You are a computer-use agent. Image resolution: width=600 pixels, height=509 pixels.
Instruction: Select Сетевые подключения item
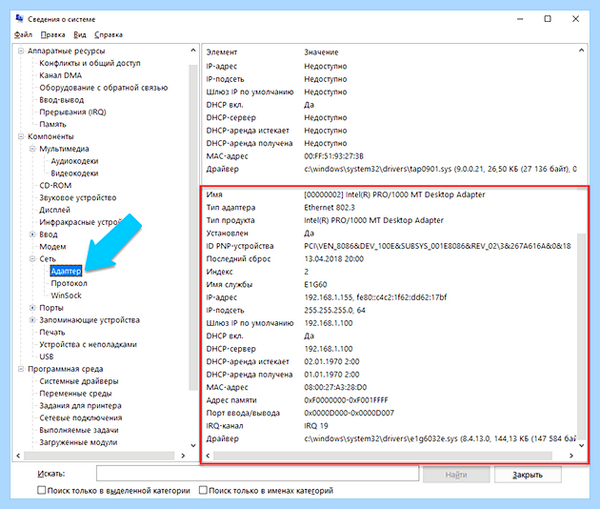(81, 418)
